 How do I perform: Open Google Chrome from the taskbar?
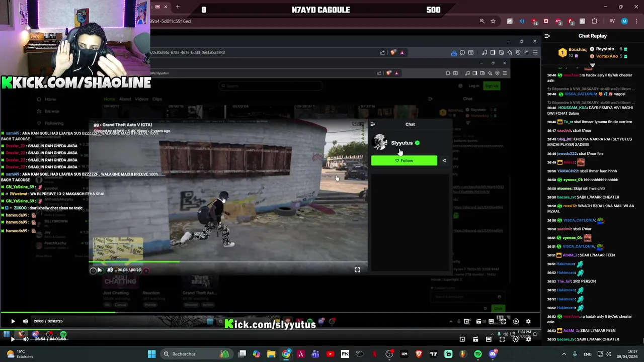[x=286, y=354]
